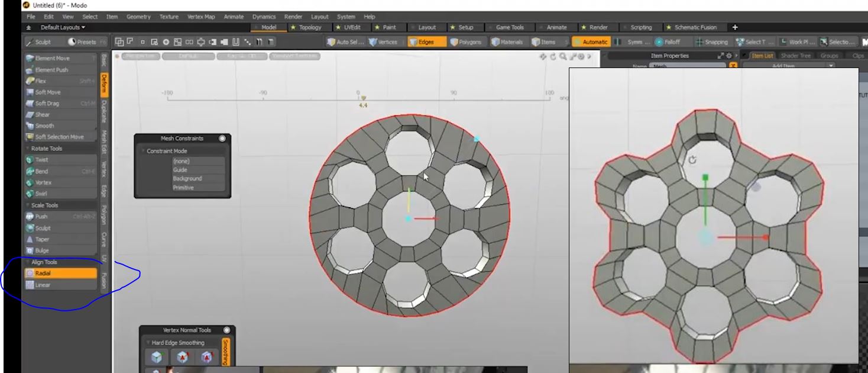Activate the Radial align tool
The height and width of the screenshot is (373, 868).
(60, 274)
